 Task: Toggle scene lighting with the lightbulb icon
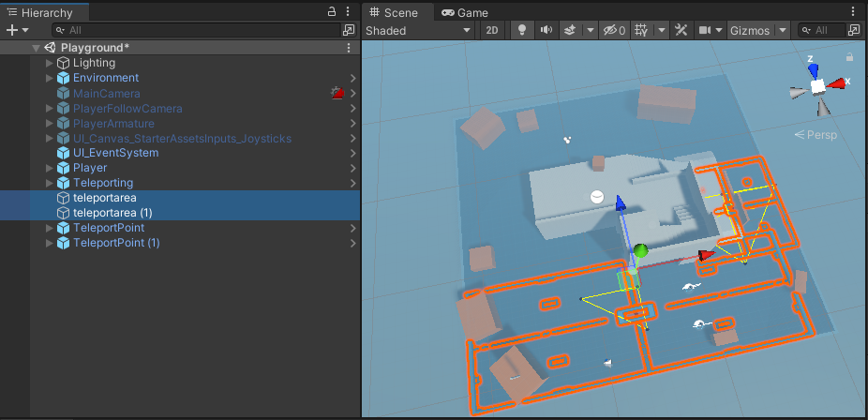(x=522, y=30)
